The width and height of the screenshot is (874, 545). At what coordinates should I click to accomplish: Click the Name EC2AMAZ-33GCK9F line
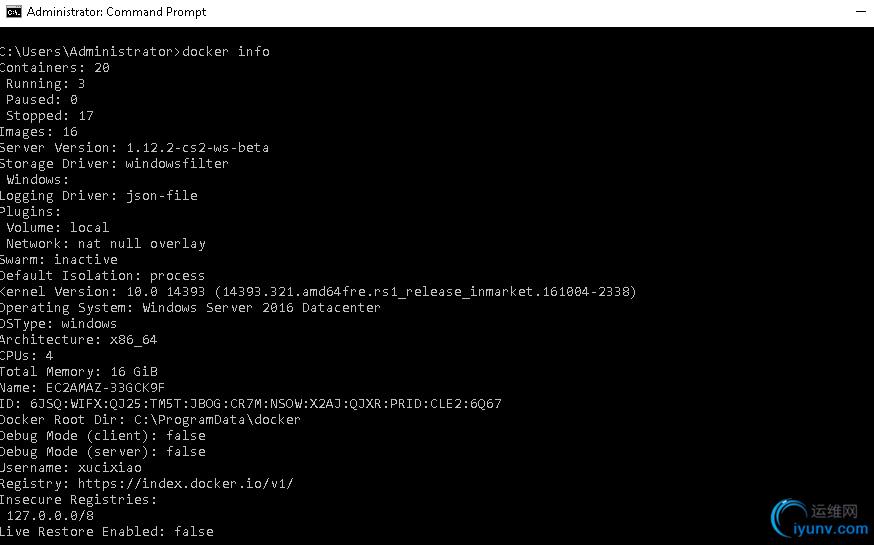tap(82, 387)
